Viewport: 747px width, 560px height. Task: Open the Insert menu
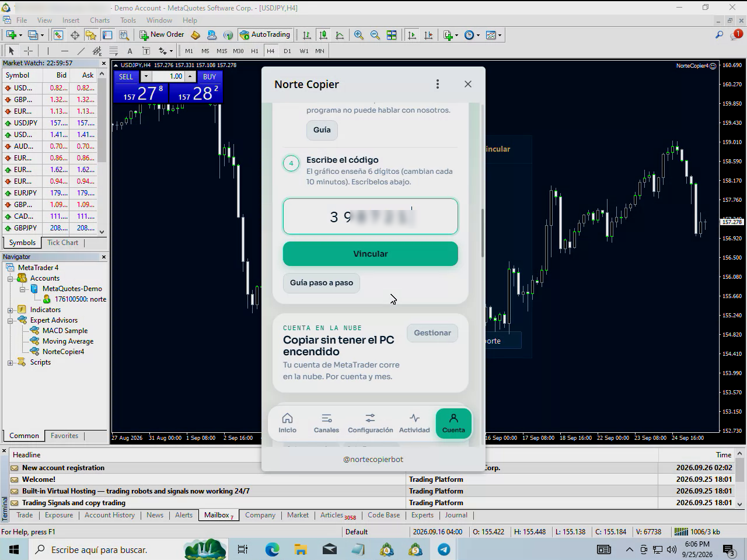click(71, 20)
